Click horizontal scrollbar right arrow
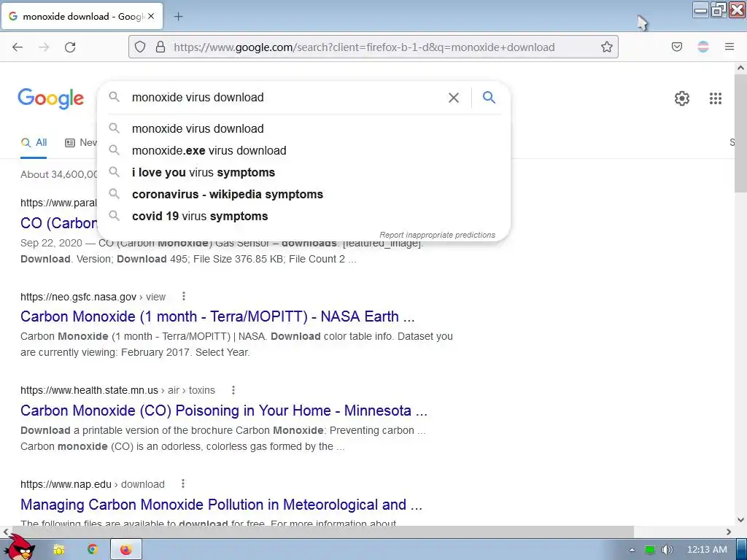 coord(729,532)
